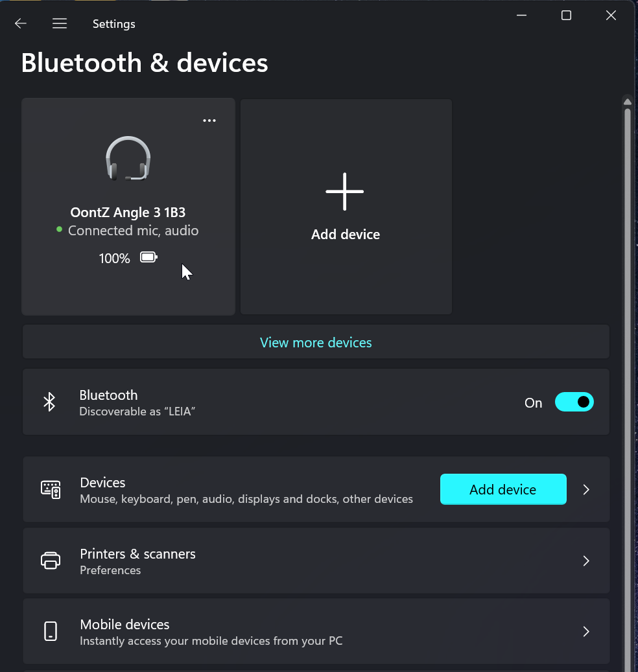
Task: Click View more devices link
Action: (316, 342)
